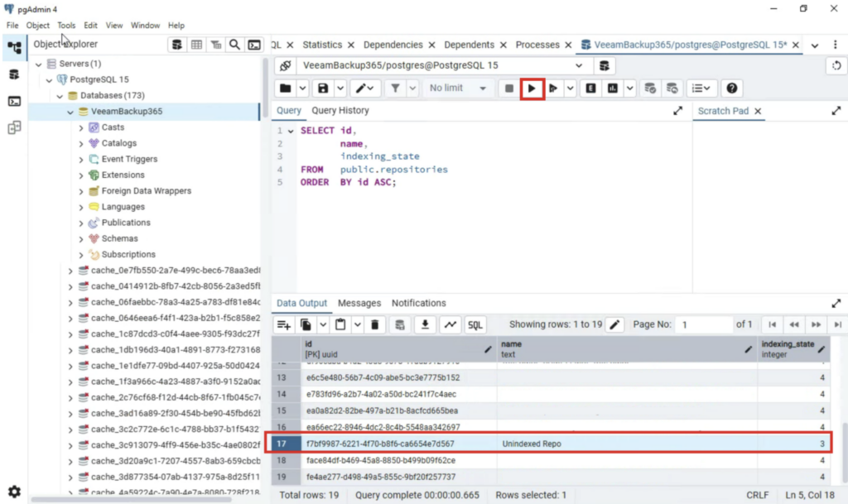Viewport: 848px width, 504px height.
Task: Click the Page No input field
Action: coord(704,324)
